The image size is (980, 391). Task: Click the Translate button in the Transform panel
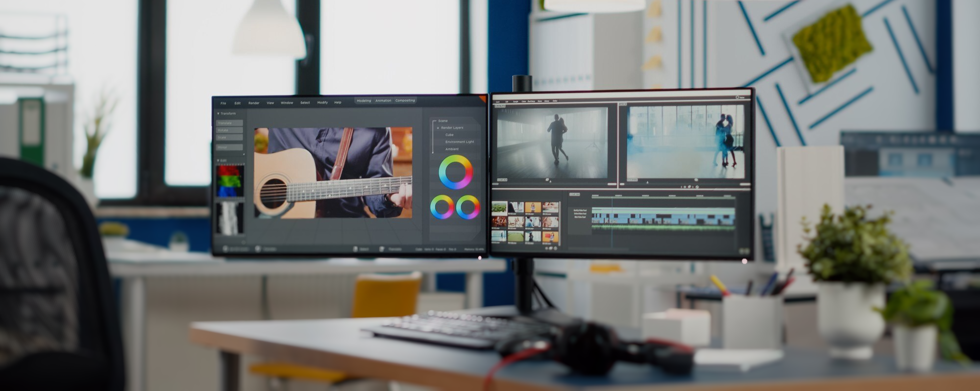point(229,123)
